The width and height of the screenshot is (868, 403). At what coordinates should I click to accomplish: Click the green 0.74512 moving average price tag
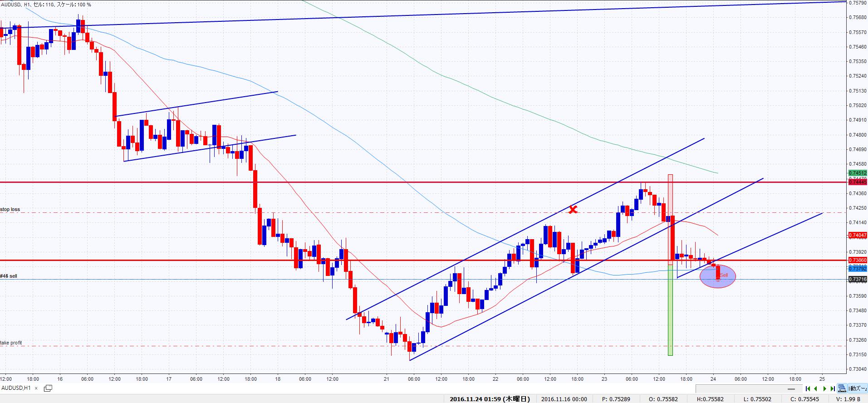(857, 173)
